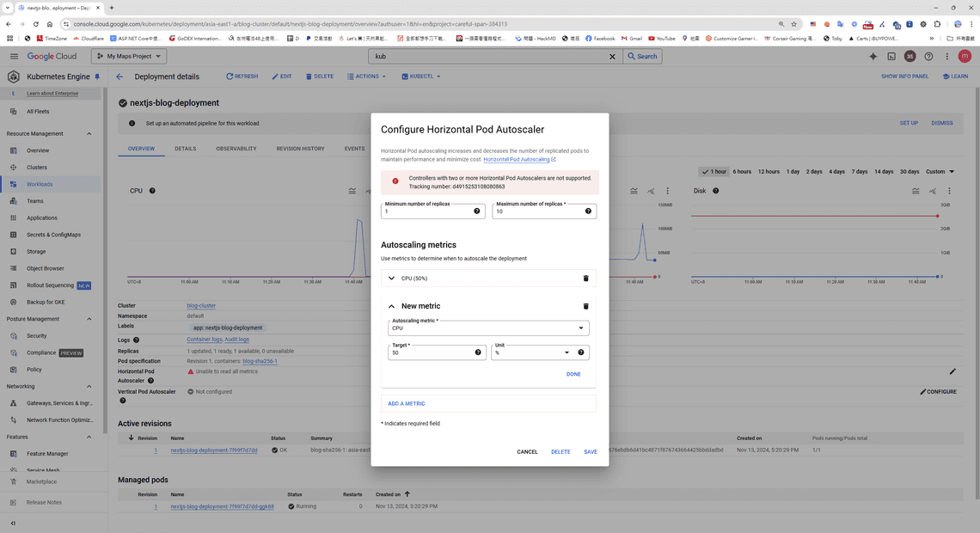Click the Target value input field

(x=434, y=352)
